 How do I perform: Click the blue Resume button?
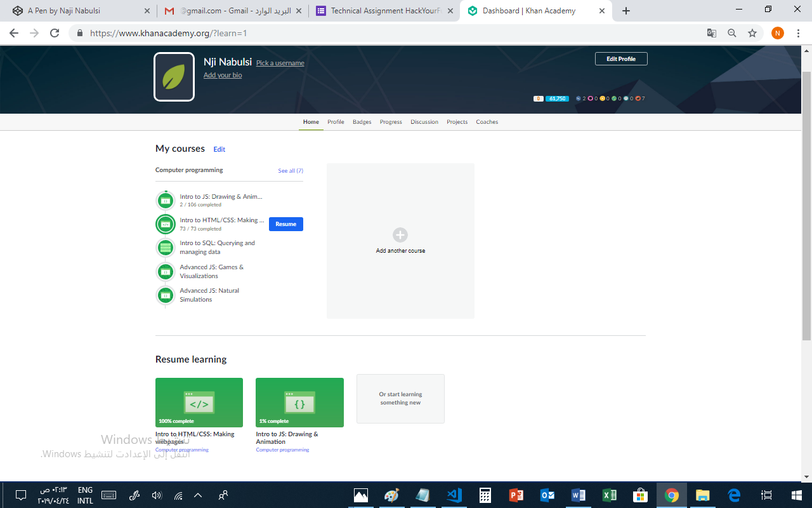pos(286,224)
